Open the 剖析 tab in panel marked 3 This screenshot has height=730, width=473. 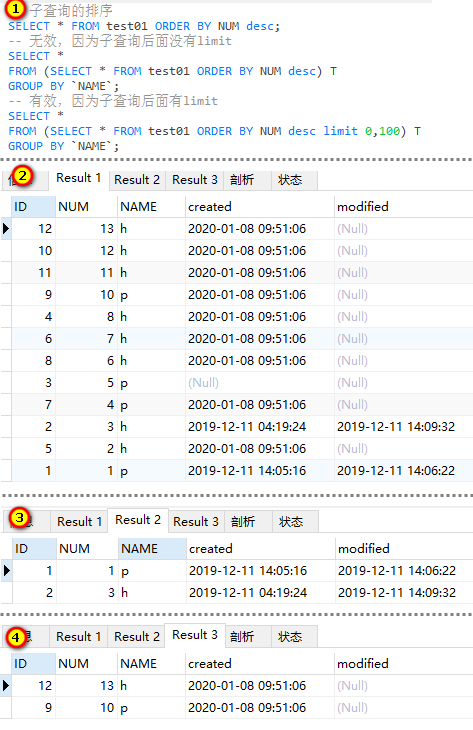click(x=243, y=522)
